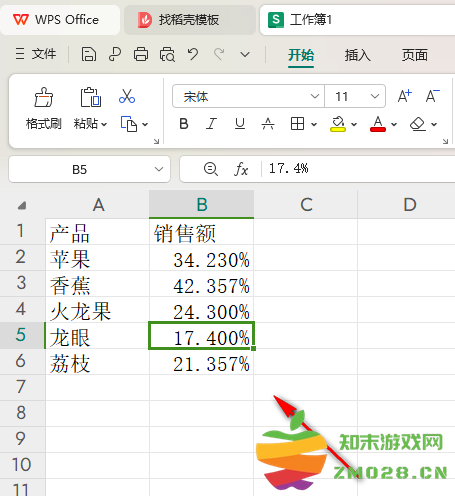Viewport: 455px width, 496px height.
Task: Open the Clear eraser dropdown arrow
Action: coord(434,124)
